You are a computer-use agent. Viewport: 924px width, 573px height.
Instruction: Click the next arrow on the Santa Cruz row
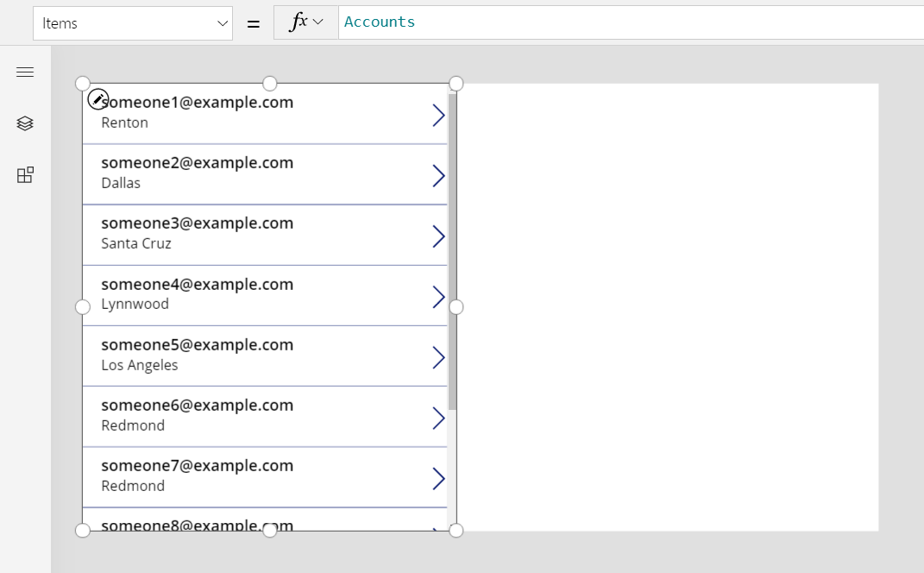point(438,236)
